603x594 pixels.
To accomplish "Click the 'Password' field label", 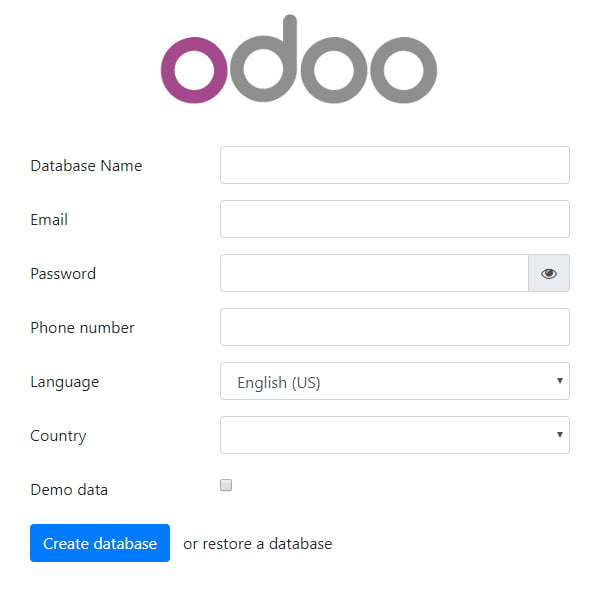I will 63,274.
